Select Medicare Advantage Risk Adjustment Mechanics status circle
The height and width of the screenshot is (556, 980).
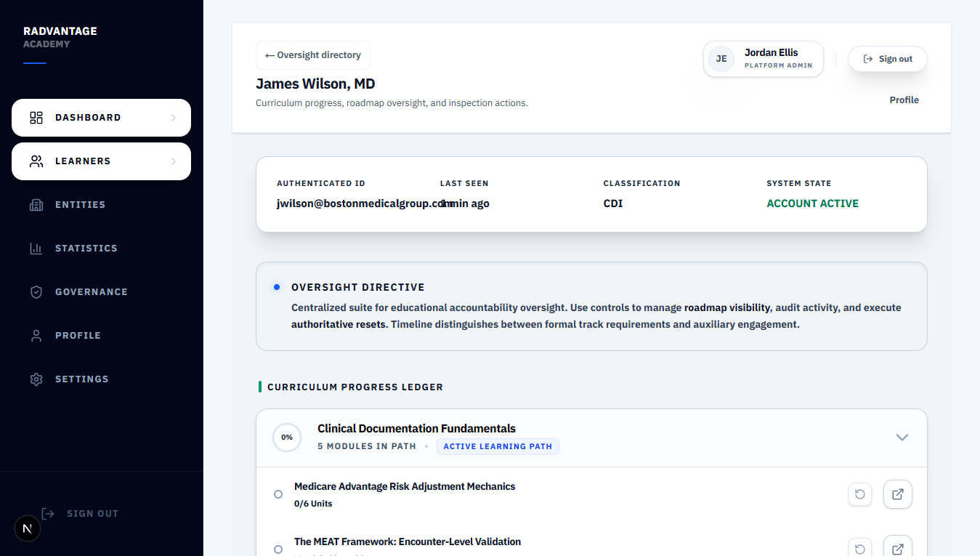[278, 494]
